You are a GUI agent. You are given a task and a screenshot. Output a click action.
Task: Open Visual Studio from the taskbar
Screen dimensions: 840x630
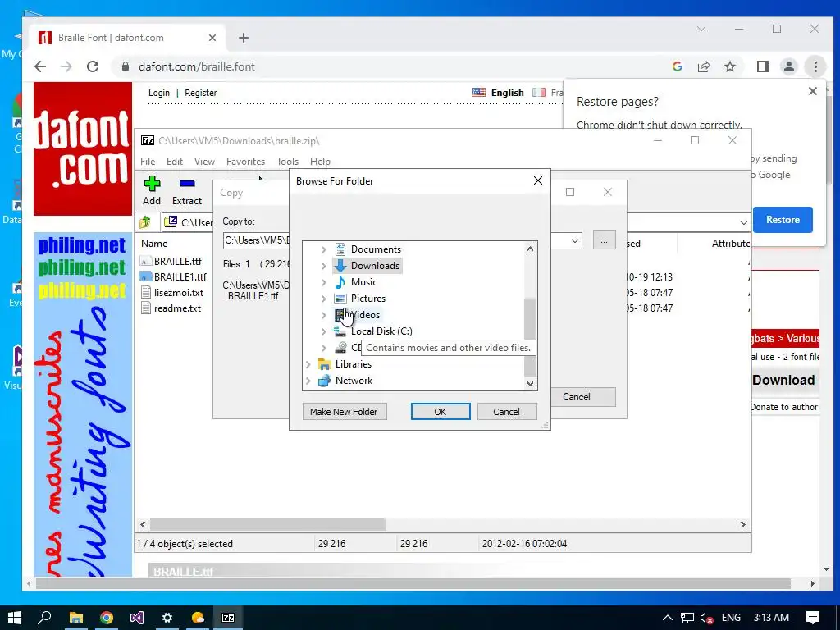click(137, 618)
